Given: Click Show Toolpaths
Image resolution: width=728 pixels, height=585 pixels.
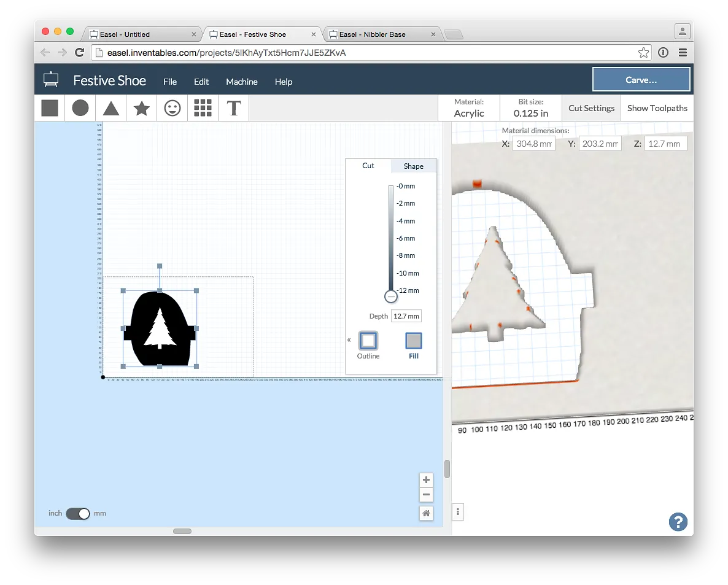Looking at the screenshot, I should point(657,108).
